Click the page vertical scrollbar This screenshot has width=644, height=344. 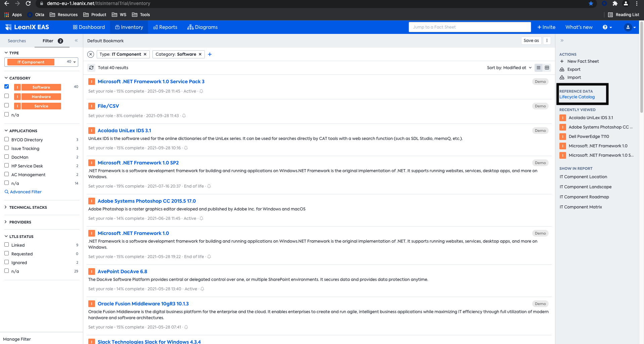click(x=642, y=67)
